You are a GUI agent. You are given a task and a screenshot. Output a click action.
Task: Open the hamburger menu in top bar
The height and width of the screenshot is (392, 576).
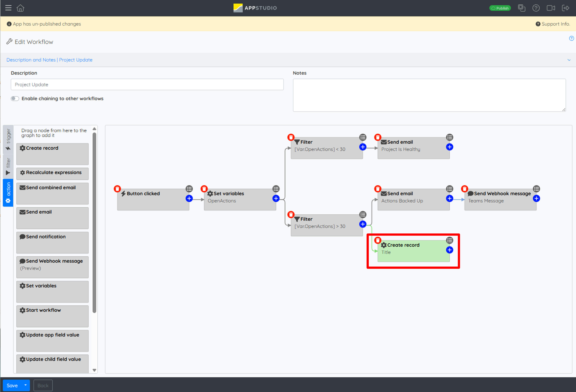click(x=8, y=8)
